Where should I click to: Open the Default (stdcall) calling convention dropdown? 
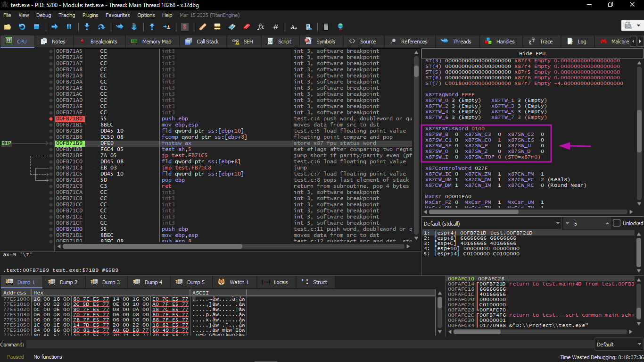coord(491,223)
